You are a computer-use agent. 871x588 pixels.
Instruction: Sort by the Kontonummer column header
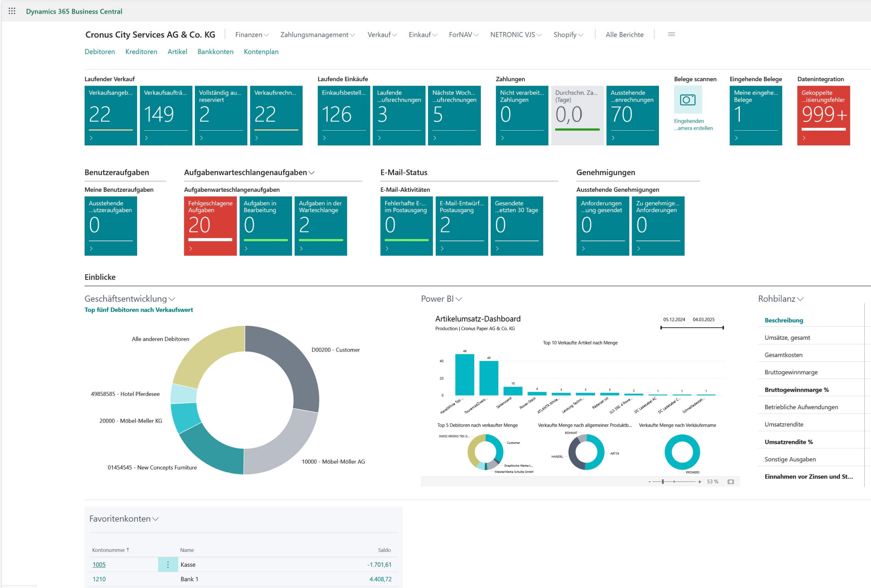coord(110,550)
